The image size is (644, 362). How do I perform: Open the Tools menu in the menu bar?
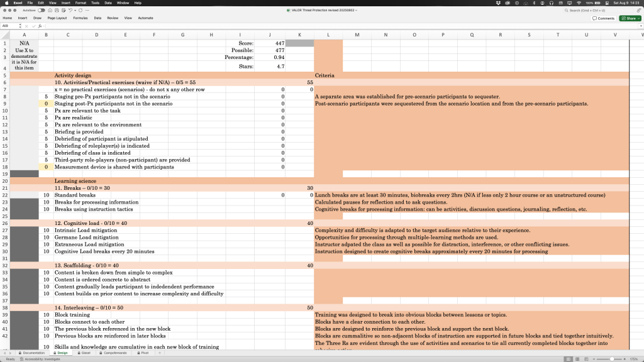tap(96, 3)
